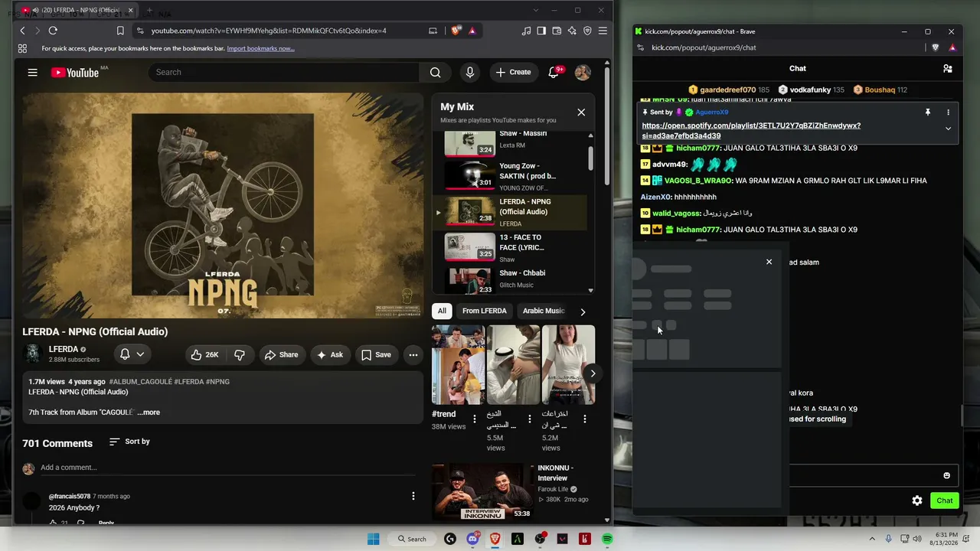Click the YouTube address bar URL
The image size is (980, 551).
pyautogui.click(x=269, y=31)
